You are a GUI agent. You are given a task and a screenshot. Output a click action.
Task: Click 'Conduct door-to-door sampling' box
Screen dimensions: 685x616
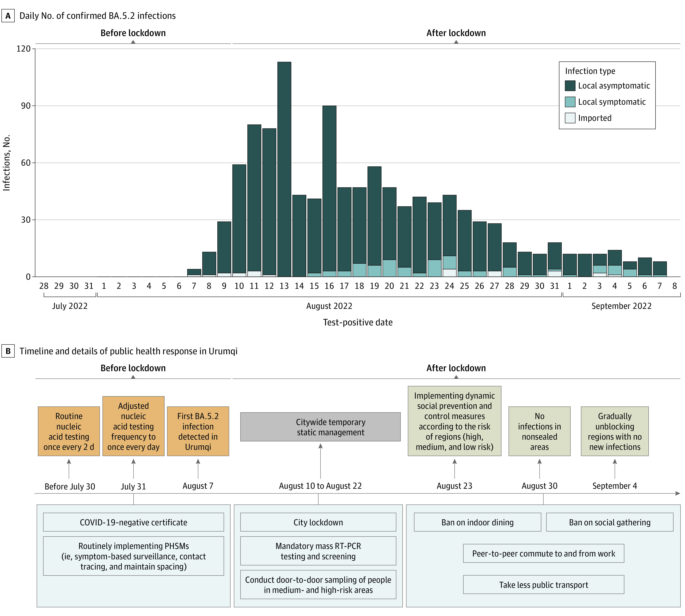tap(318, 584)
